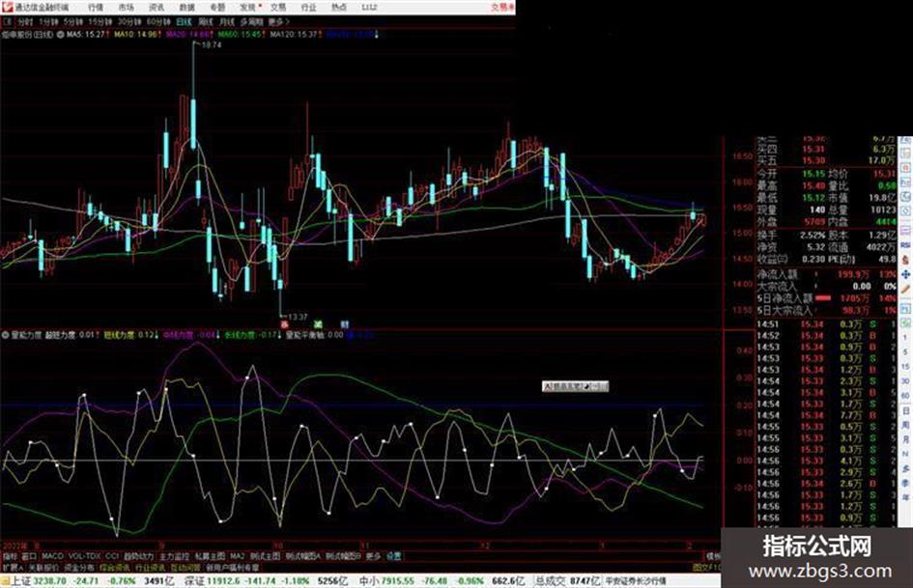913x588 pixels.
Task: Open the 图文F10 company info
Action: [707, 567]
